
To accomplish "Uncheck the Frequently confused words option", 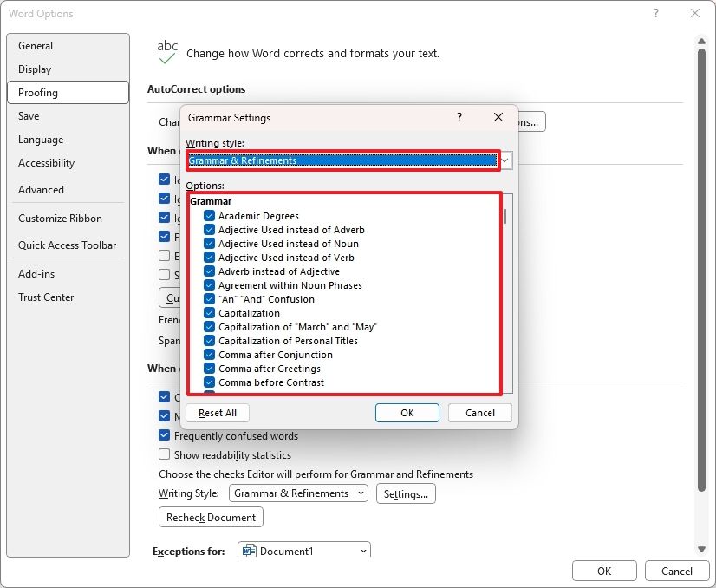I will 165,436.
